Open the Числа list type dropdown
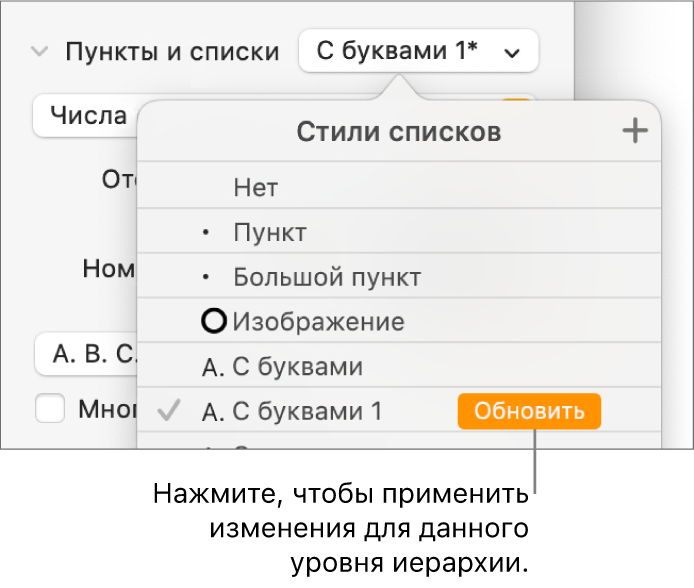This screenshot has width=694, height=588. point(86,115)
